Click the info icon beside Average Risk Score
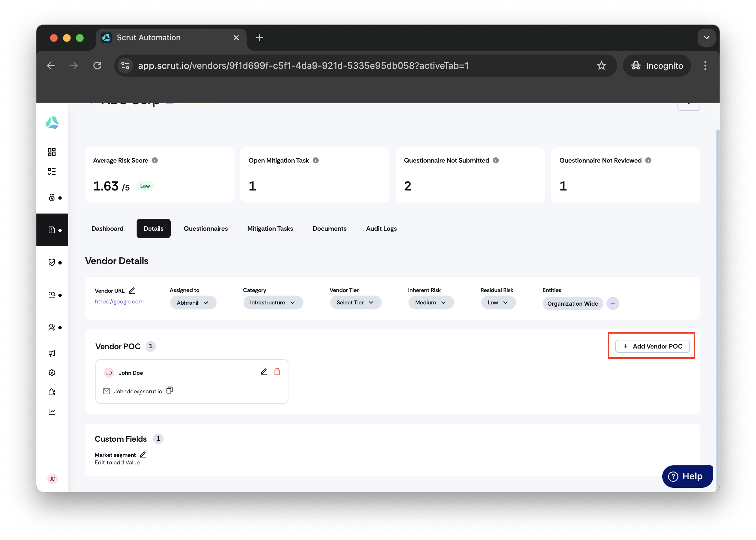Image resolution: width=756 pixels, height=540 pixels. (155, 160)
